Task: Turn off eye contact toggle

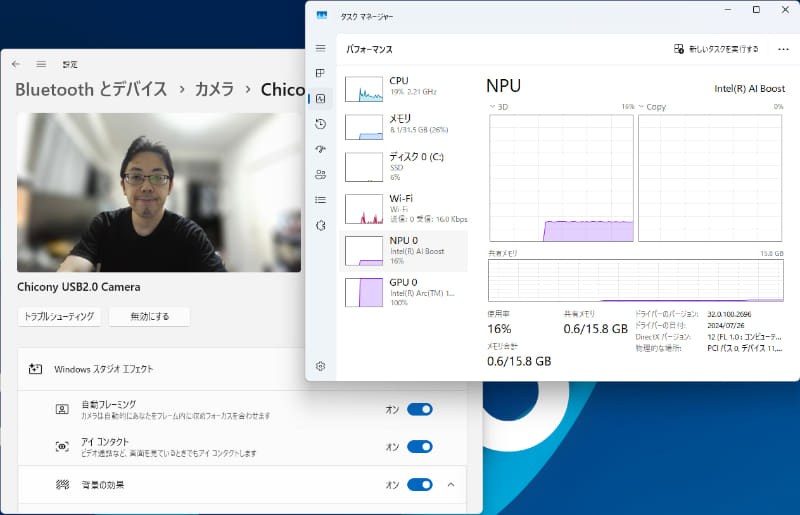Action: coord(420,447)
